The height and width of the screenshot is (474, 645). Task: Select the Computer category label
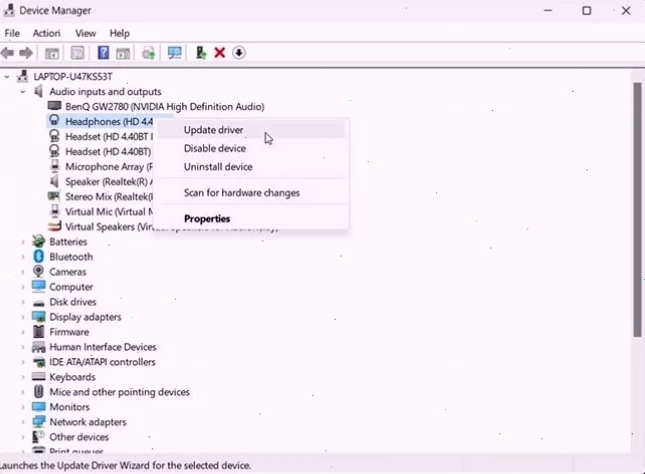[71, 287]
